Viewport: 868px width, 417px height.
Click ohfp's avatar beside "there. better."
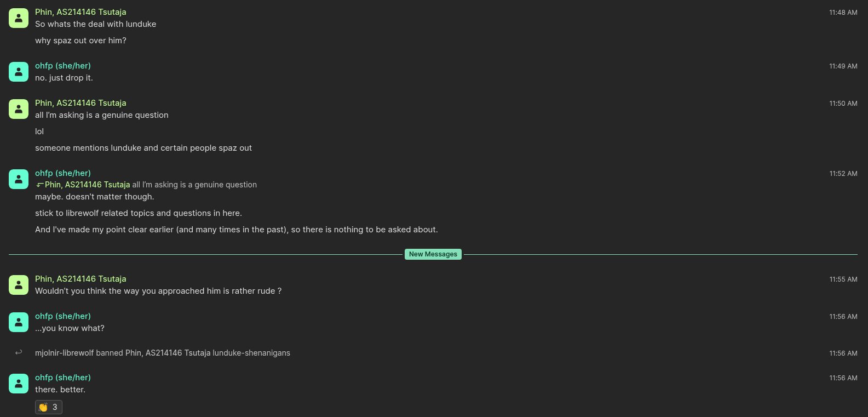point(18,383)
